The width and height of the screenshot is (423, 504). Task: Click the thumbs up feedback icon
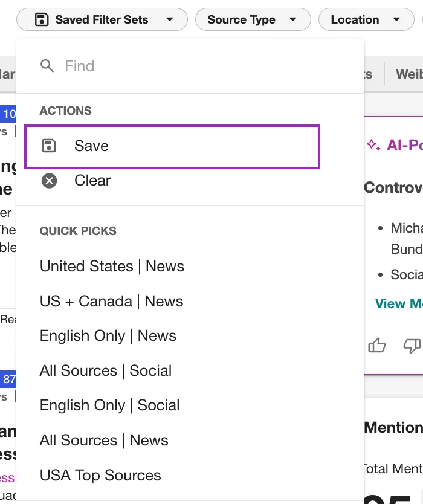[377, 345]
